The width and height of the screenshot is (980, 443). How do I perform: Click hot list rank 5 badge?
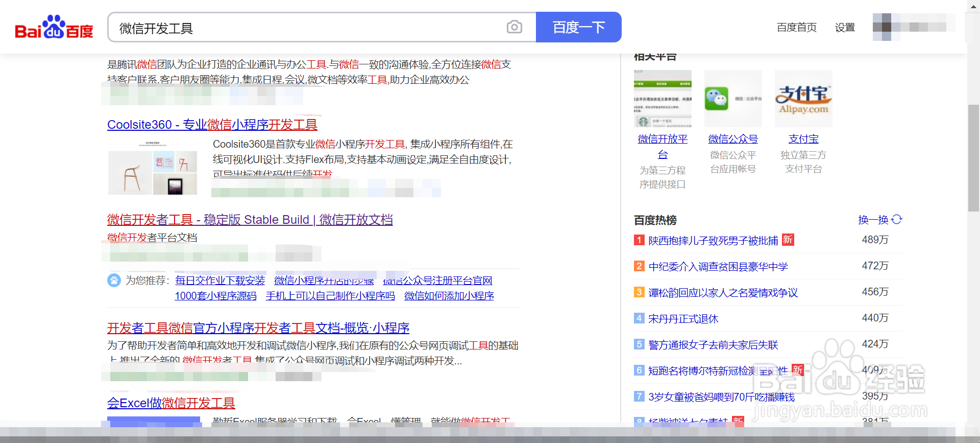click(x=639, y=344)
